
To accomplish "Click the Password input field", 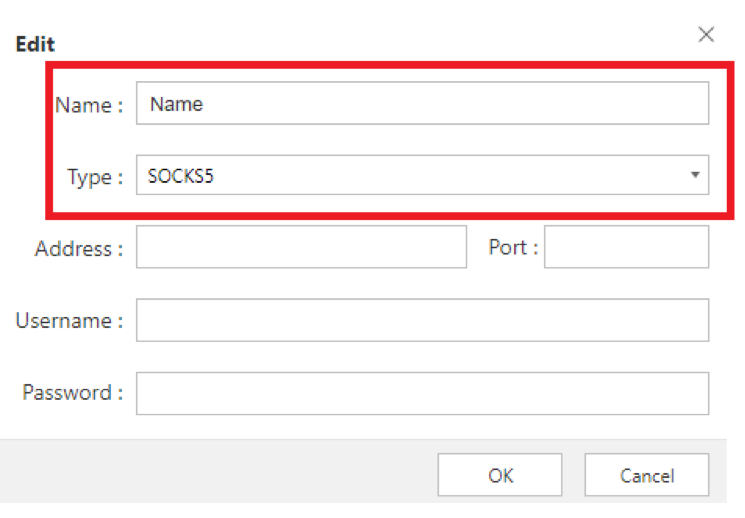I will coord(422,393).
